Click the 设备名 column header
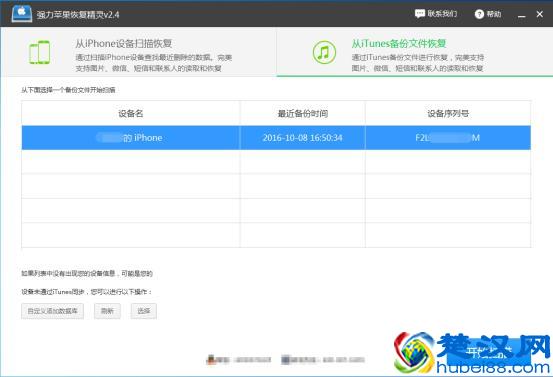This screenshot has width=553, height=377. (x=131, y=113)
